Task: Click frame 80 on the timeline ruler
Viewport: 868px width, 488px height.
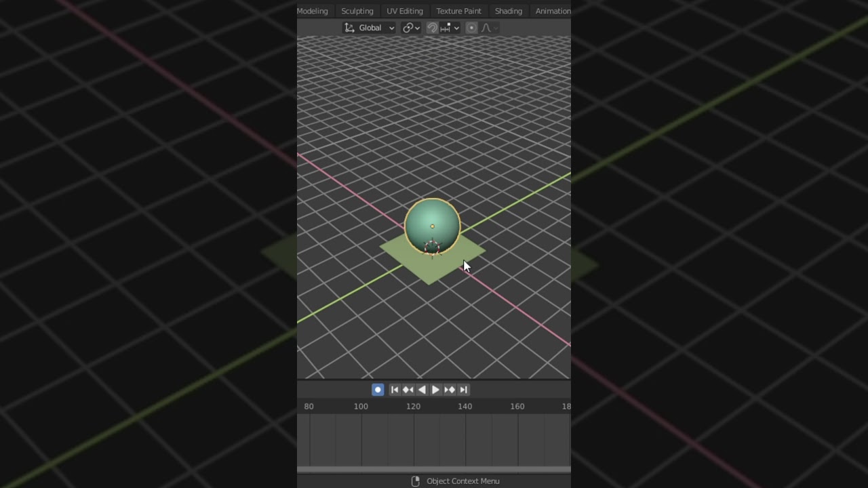Action: coord(309,406)
